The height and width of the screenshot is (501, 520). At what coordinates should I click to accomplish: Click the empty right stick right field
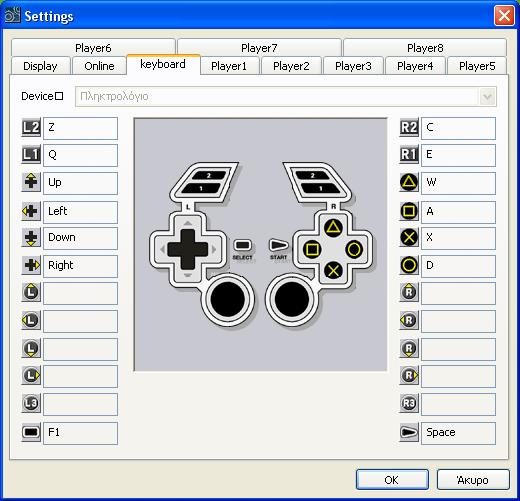point(458,376)
